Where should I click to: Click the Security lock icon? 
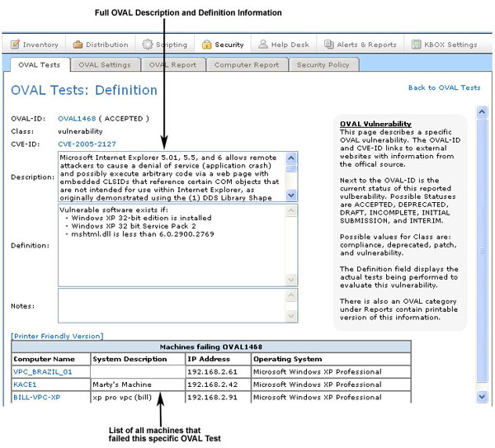(x=207, y=45)
